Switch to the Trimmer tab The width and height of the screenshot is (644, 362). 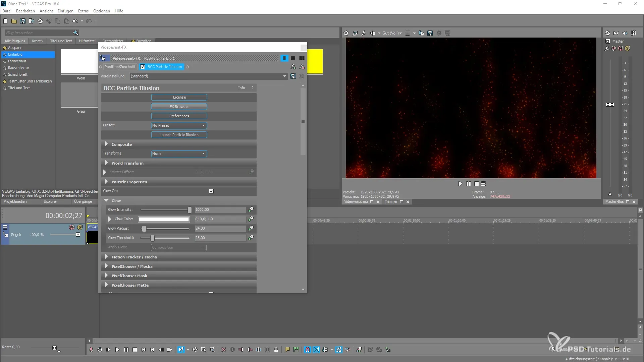point(391,202)
